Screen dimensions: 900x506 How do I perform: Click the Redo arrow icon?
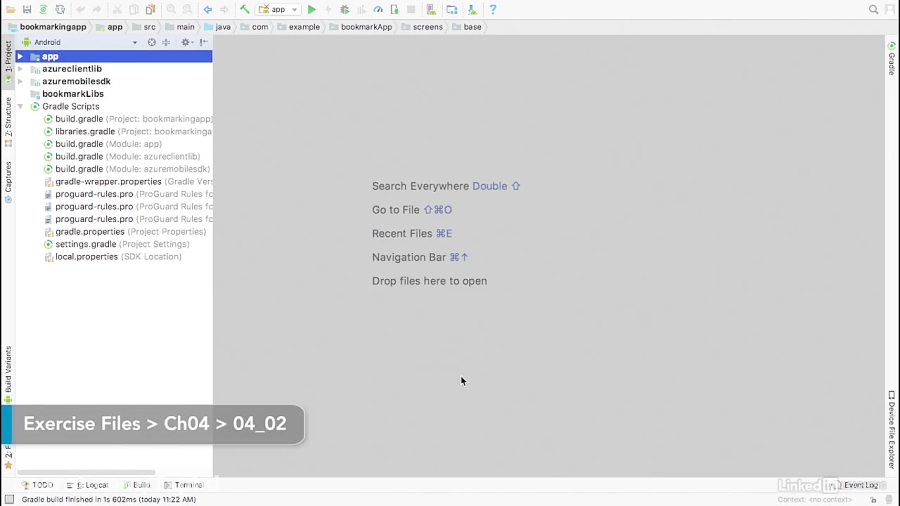tap(96, 10)
